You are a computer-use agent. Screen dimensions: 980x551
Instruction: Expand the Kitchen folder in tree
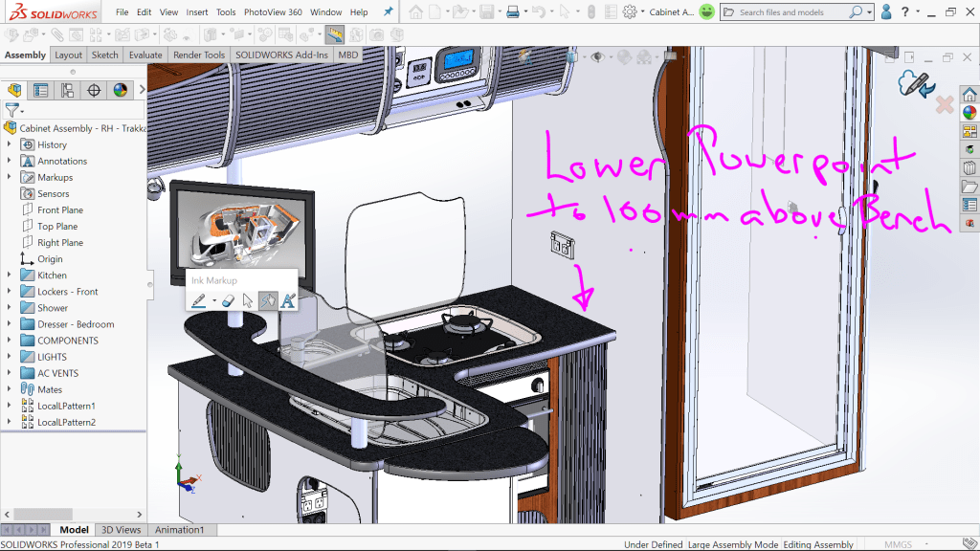pyautogui.click(x=10, y=275)
